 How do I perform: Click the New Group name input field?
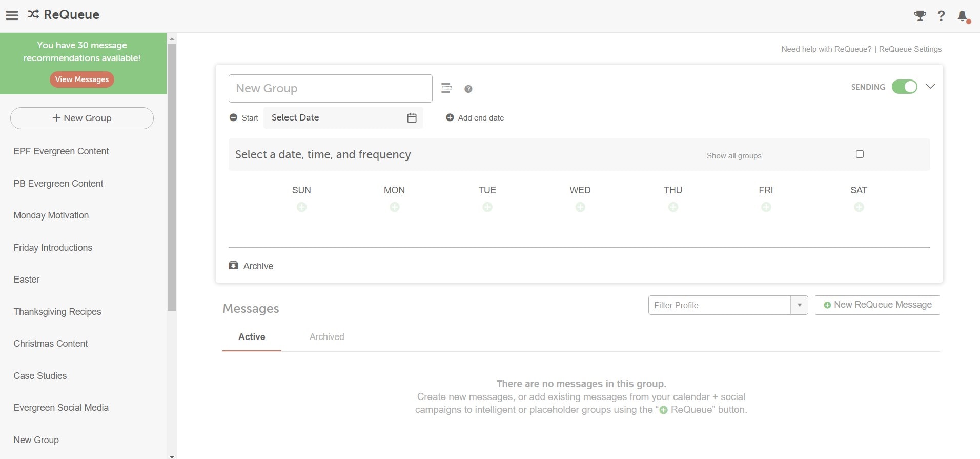point(331,88)
